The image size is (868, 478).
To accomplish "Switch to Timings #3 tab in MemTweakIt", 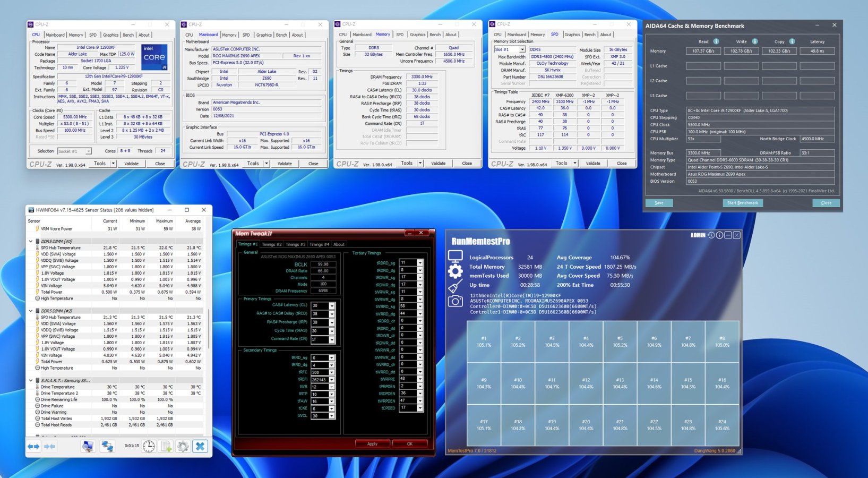I will [x=296, y=244].
